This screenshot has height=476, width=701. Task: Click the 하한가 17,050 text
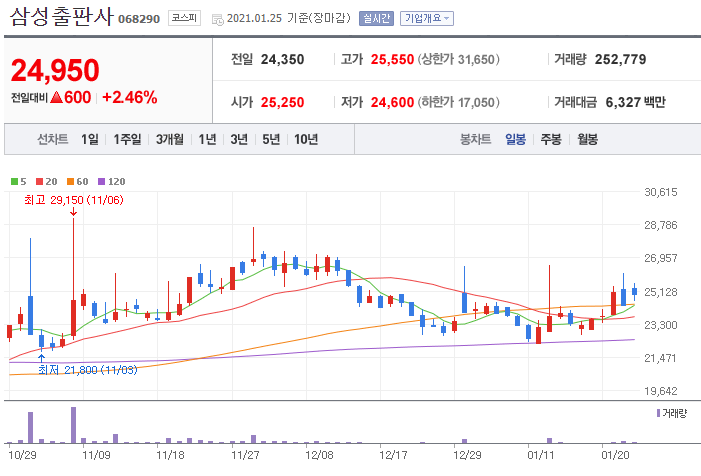coord(458,102)
